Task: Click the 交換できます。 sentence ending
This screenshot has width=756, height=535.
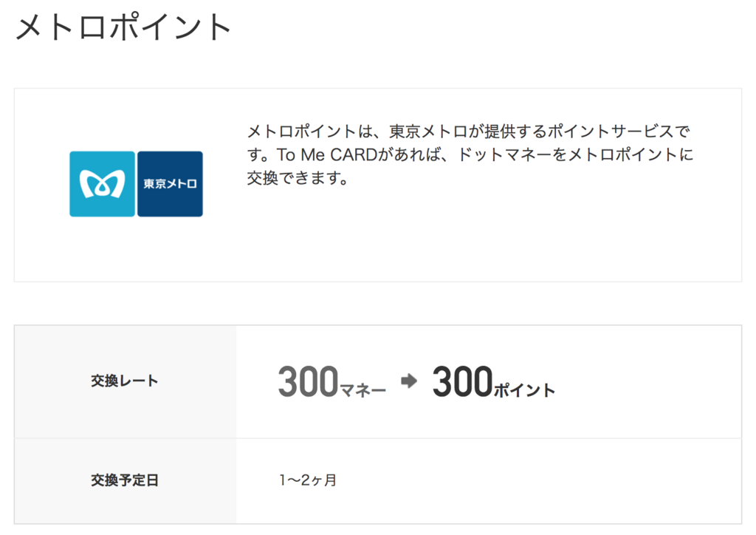Action: pyautogui.click(x=298, y=179)
